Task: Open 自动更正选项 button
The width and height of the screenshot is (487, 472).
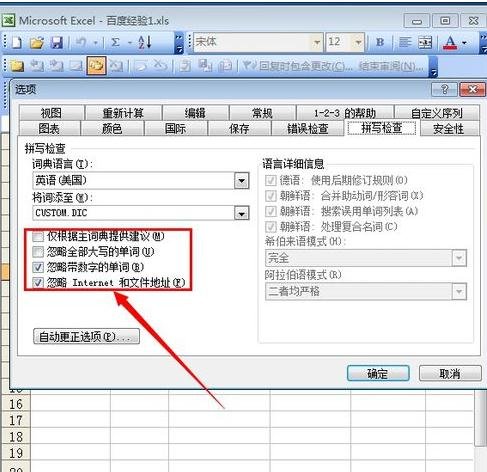Action: (86, 337)
